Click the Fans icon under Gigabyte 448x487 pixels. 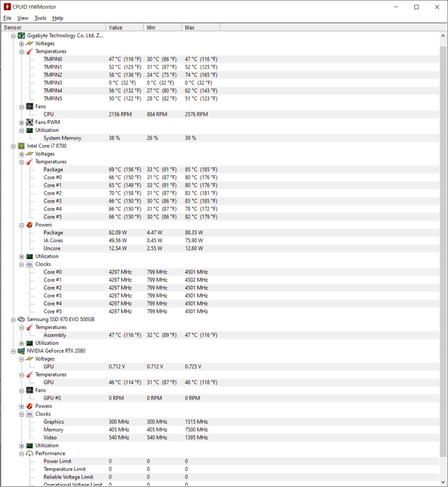pyautogui.click(x=30, y=107)
